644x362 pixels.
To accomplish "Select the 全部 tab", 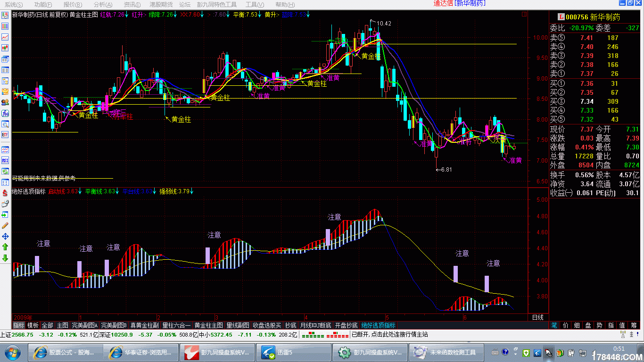I will 48,325.
